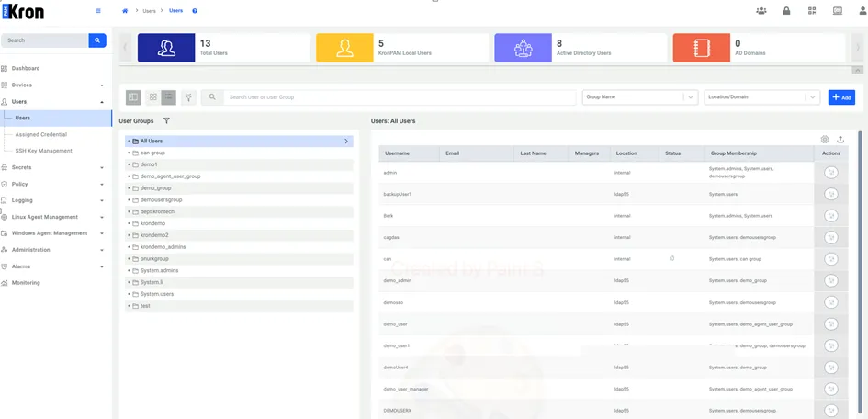Click the Search User or User Group field
The image size is (868, 419).
tap(399, 97)
